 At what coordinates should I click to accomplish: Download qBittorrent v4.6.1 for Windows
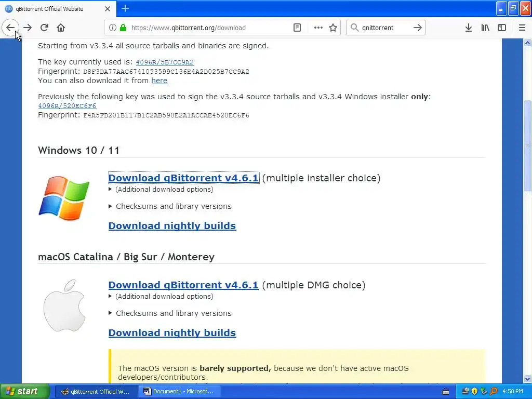(183, 178)
